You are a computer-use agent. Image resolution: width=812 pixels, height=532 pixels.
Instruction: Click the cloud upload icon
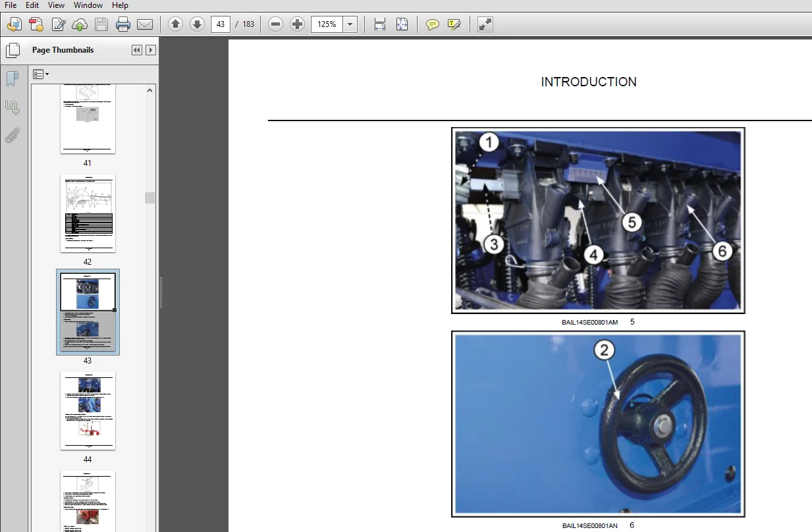[80, 25]
